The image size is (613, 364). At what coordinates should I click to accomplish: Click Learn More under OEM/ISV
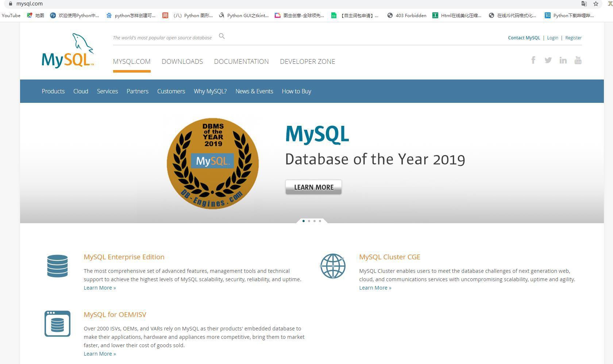100,354
